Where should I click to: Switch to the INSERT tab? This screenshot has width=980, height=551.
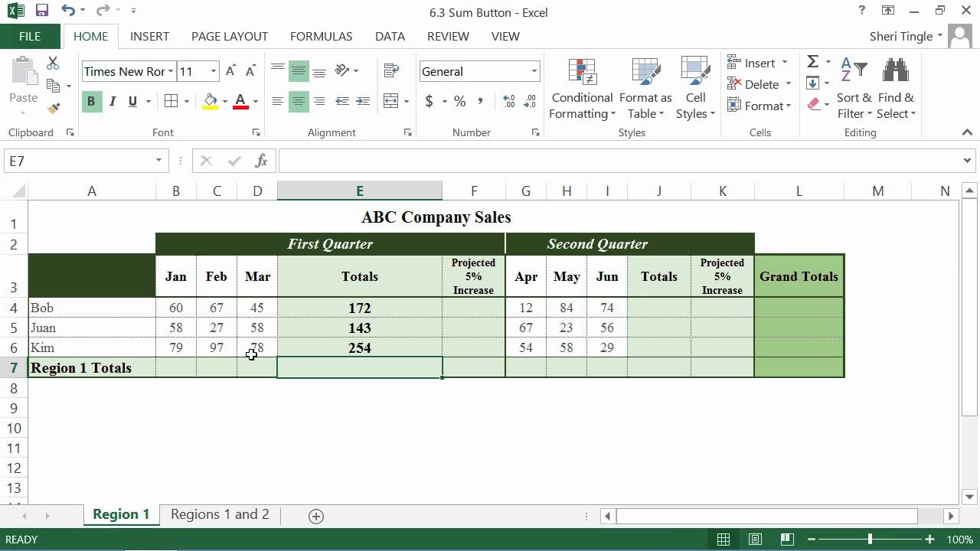[x=149, y=36]
